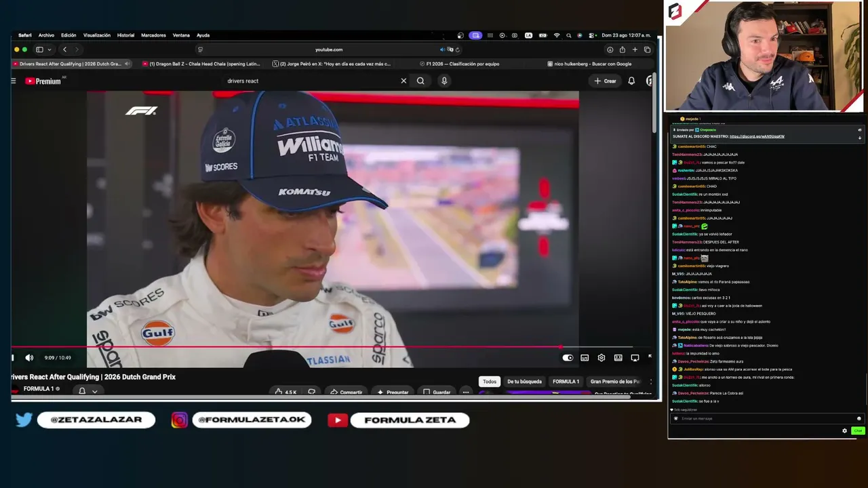Open Safari sidebar dropdown chevron
Viewport: 868px width, 488px height.
pos(49,49)
